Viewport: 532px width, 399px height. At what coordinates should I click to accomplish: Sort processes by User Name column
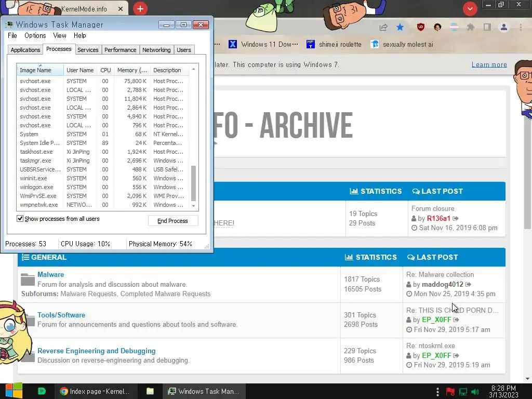coord(80,70)
